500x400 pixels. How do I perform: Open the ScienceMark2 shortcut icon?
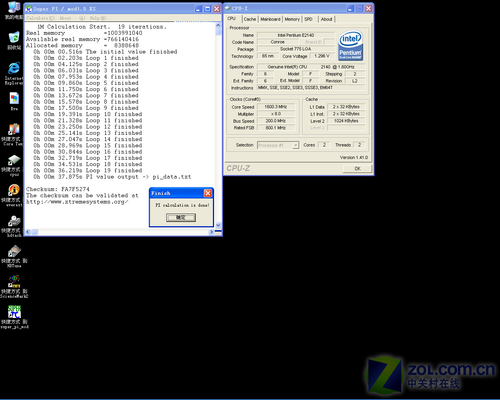pyautogui.click(x=14, y=287)
